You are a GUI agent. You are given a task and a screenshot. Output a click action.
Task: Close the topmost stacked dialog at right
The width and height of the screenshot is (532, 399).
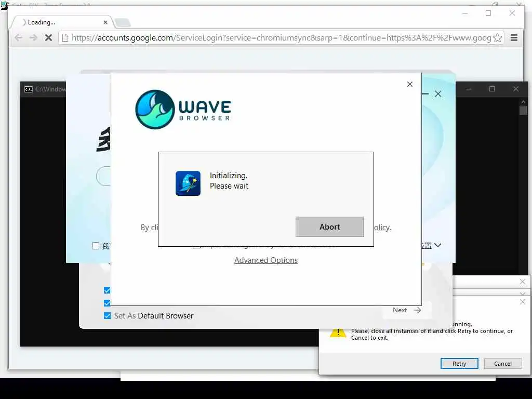[523, 282]
